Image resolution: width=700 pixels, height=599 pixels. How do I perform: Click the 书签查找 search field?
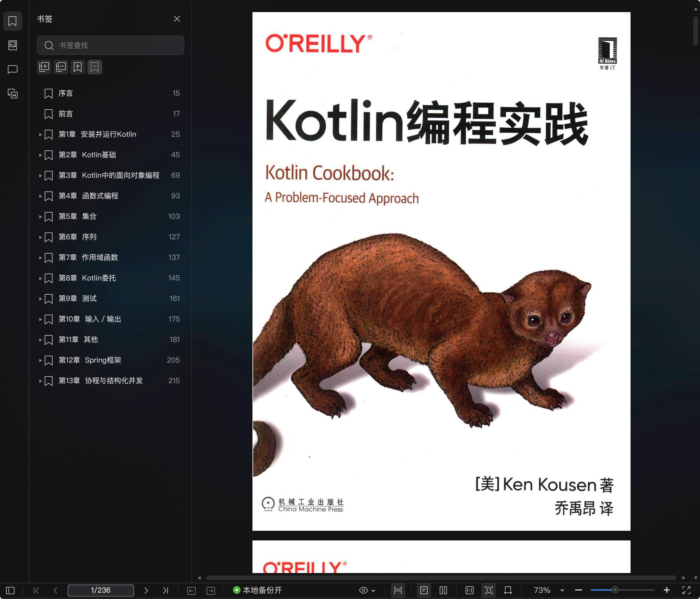(x=111, y=45)
